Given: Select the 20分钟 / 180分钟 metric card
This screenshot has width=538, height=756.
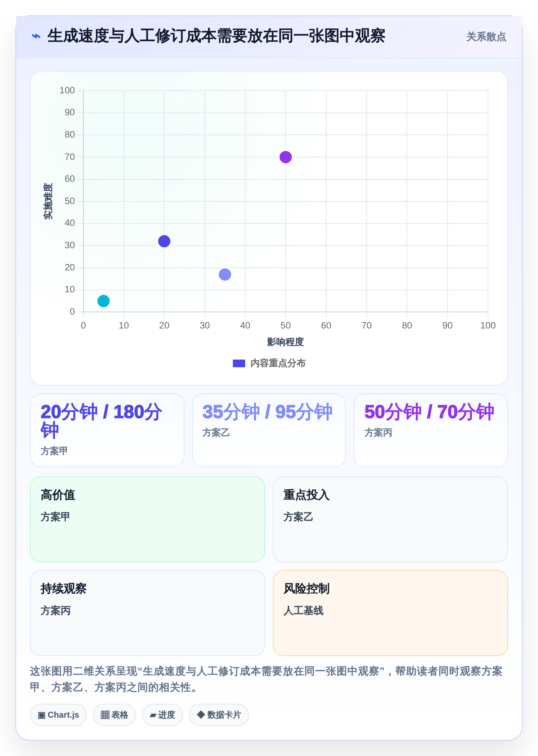Looking at the screenshot, I should (x=107, y=430).
